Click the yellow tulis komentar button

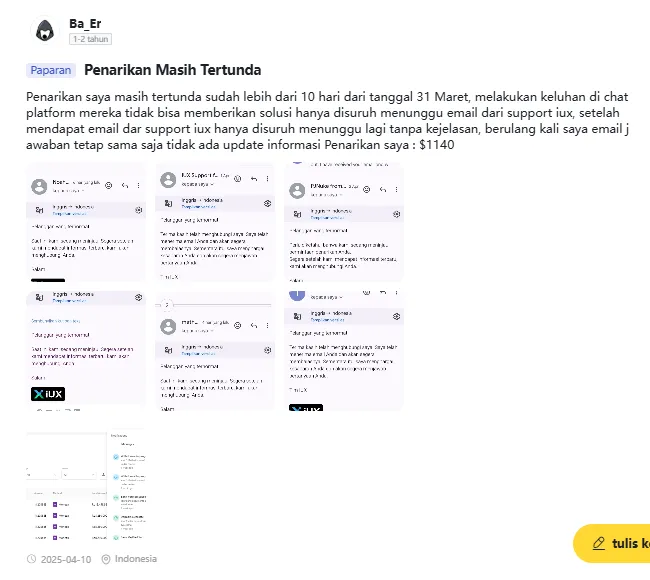click(612, 543)
